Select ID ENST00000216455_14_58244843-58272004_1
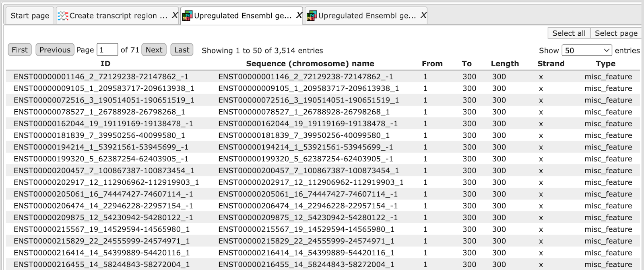The image size is (644, 270). [102, 264]
